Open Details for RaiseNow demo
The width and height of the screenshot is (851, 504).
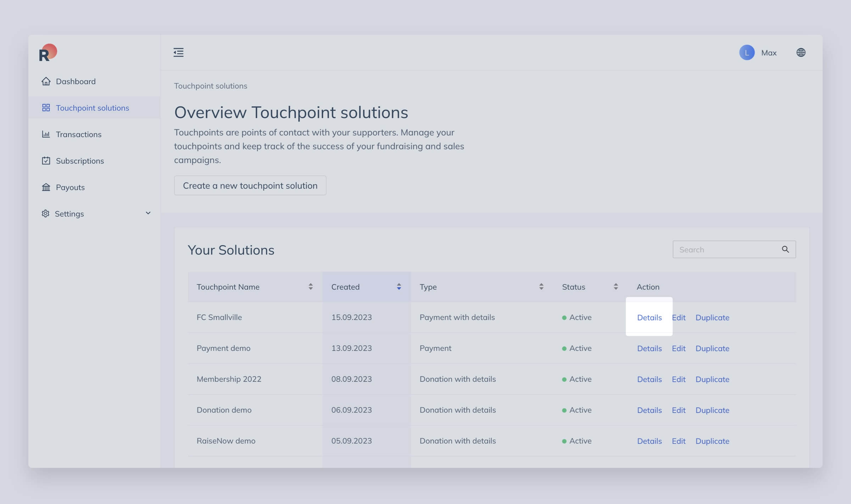pos(649,441)
